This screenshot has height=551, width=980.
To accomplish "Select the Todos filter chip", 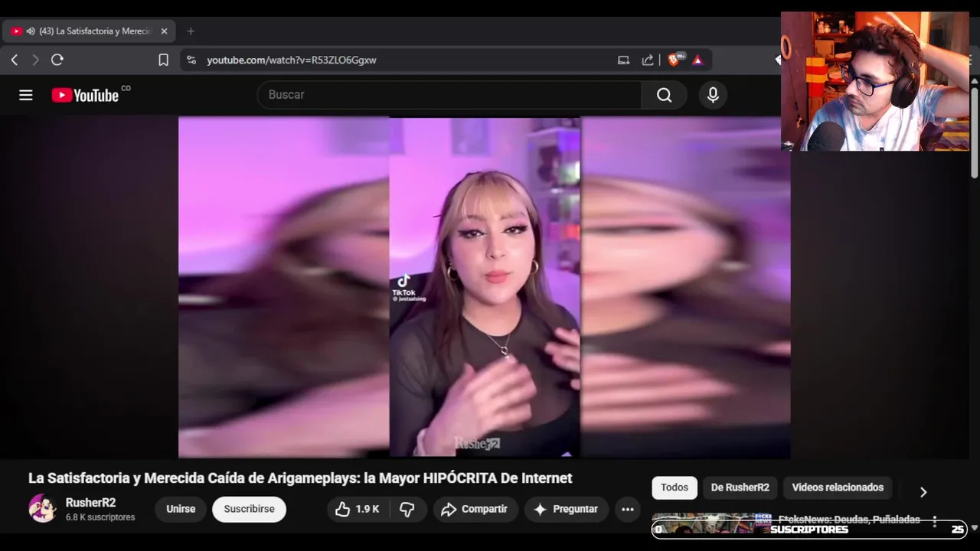I will pyautogui.click(x=675, y=487).
